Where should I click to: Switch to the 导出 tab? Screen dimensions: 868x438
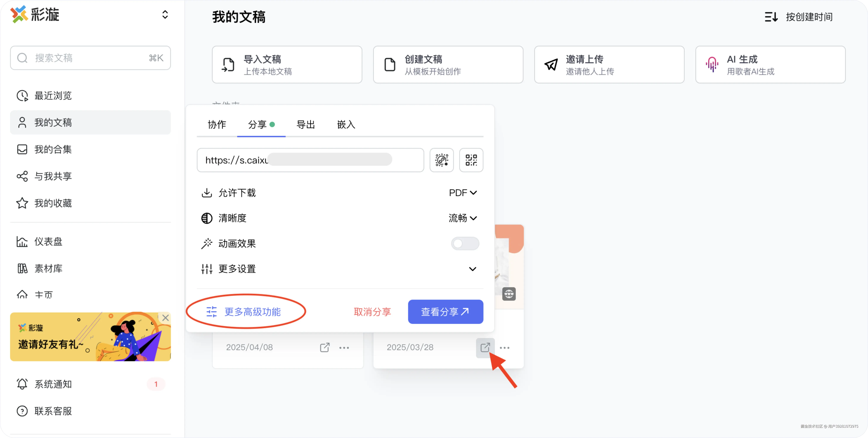(305, 125)
